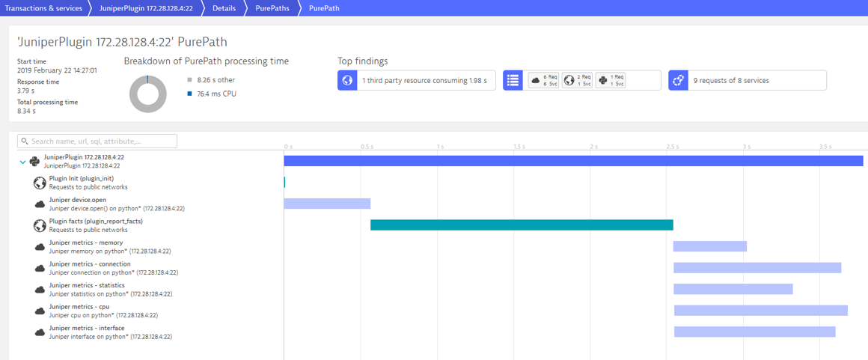
Task: Collapse the JuniperPlugin root tree node chevron
Action: pos(22,162)
